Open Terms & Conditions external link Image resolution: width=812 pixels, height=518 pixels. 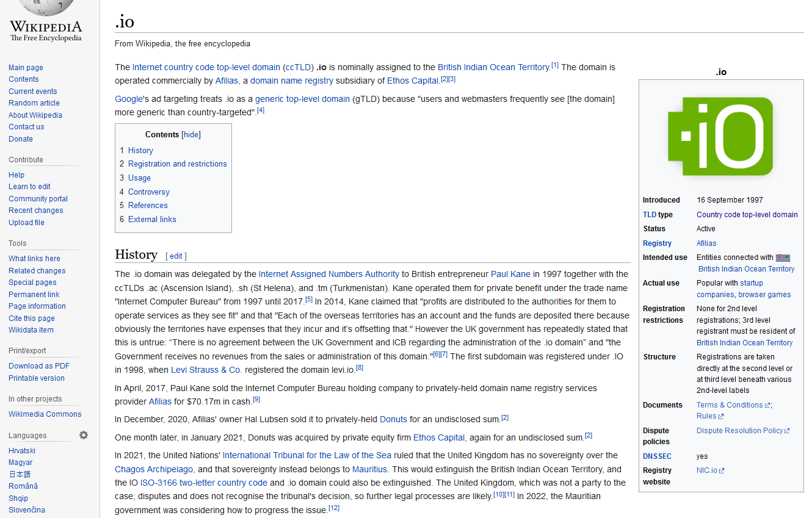tap(730, 405)
